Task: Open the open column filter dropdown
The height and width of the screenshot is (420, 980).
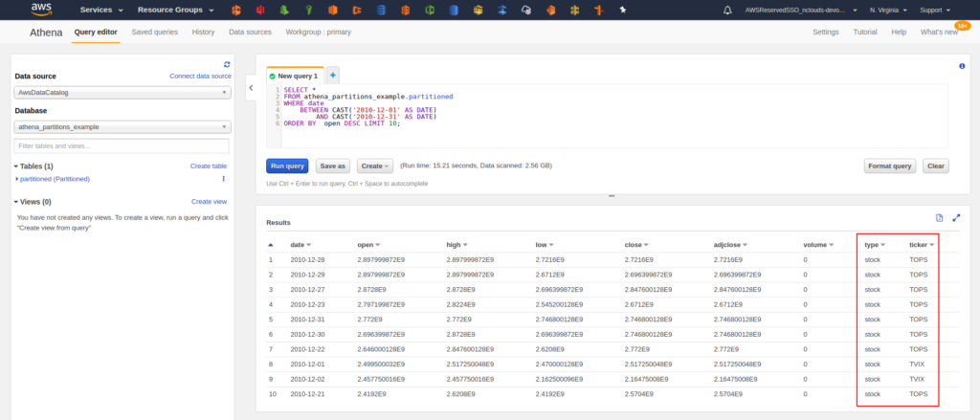Action: point(377,245)
